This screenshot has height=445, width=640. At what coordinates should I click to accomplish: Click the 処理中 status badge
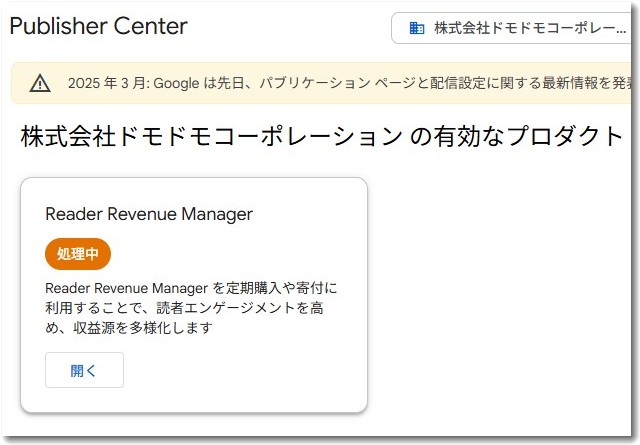[x=78, y=254]
